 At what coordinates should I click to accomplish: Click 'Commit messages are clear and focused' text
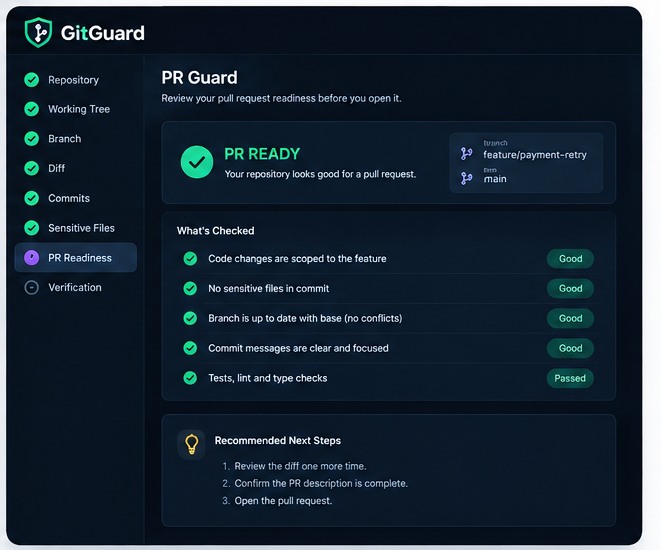click(x=298, y=349)
